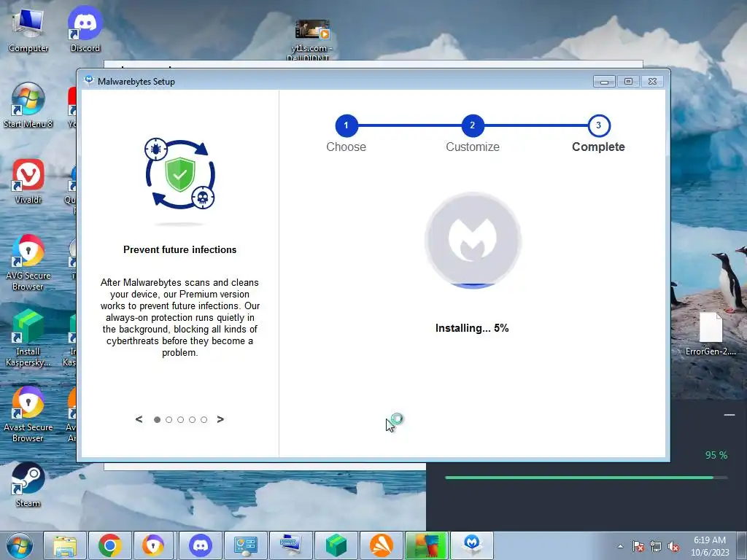The width and height of the screenshot is (747, 560).
Task: Open the Discord desktop shortcut
Action: pos(85,29)
